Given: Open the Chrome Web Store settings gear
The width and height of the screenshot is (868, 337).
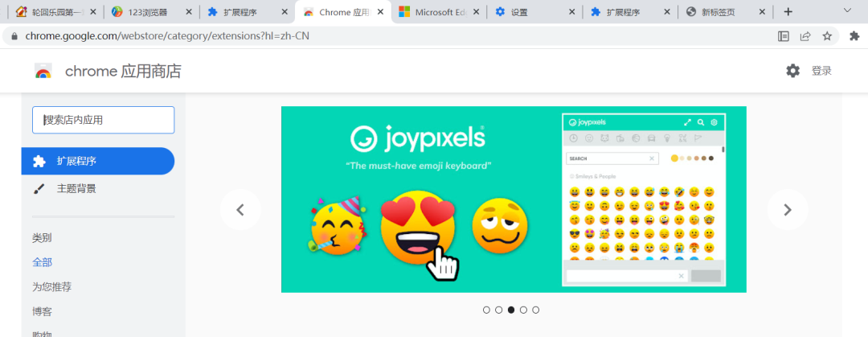Looking at the screenshot, I should [792, 71].
